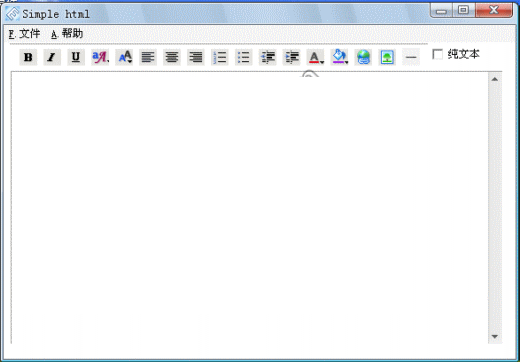Minimize the Simple html window
Viewport: 520px width, 362px height.
click(441, 11)
